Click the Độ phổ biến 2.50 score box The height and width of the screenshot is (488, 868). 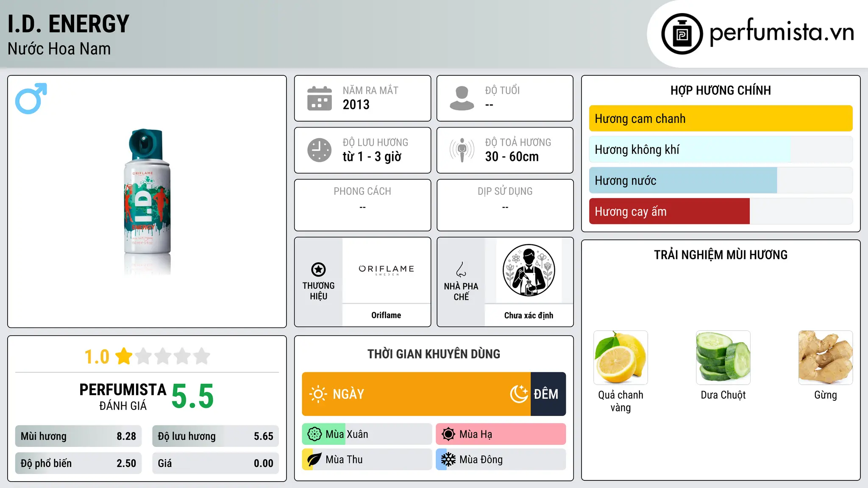(x=78, y=463)
